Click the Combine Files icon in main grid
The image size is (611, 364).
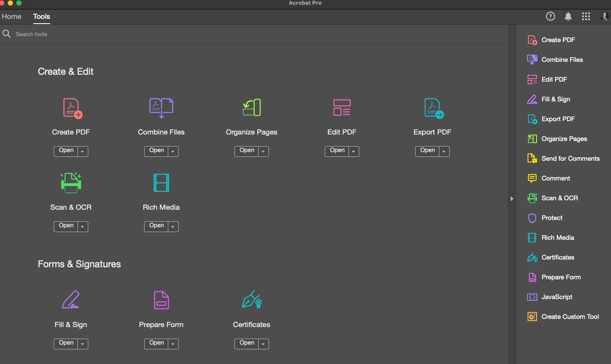(161, 108)
